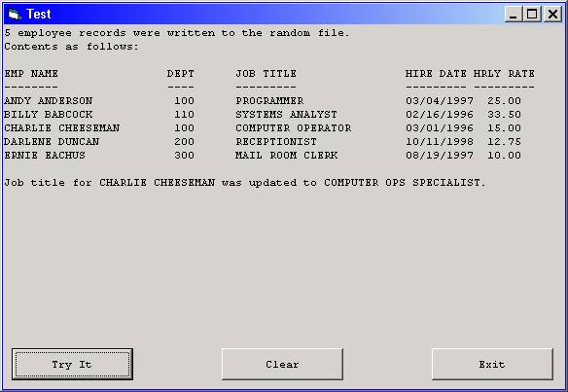This screenshot has width=568, height=392.
Task: Select the HIRE DATE column header
Action: [x=436, y=74]
